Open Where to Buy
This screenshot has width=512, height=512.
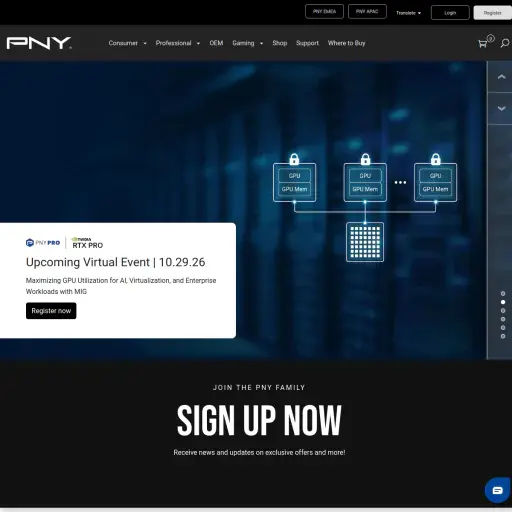(346, 43)
